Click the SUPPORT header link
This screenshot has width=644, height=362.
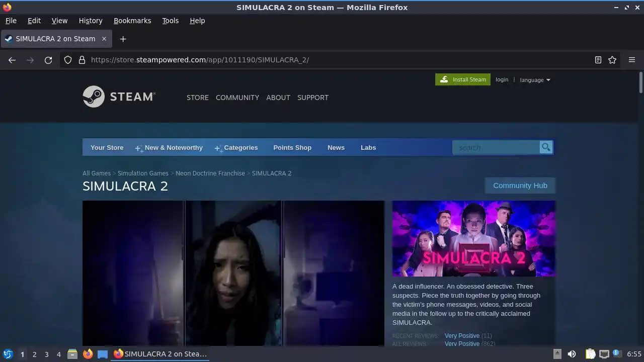tap(313, 98)
